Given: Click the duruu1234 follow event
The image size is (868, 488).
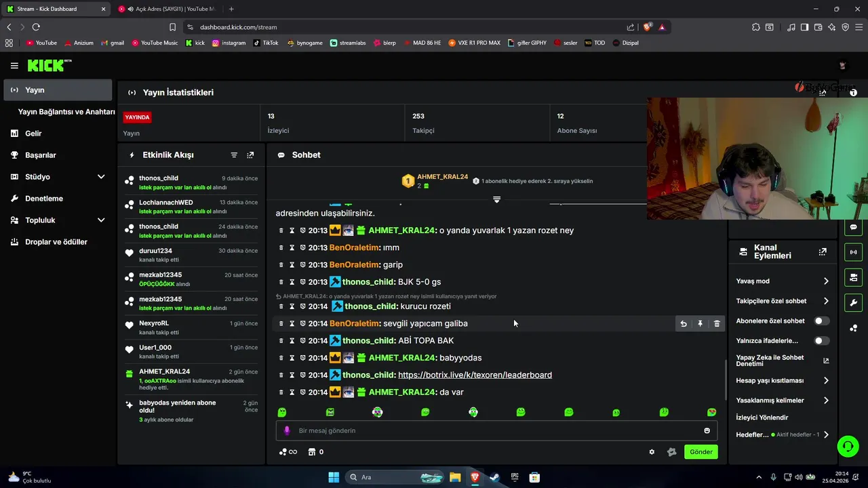Looking at the screenshot, I should (x=192, y=255).
